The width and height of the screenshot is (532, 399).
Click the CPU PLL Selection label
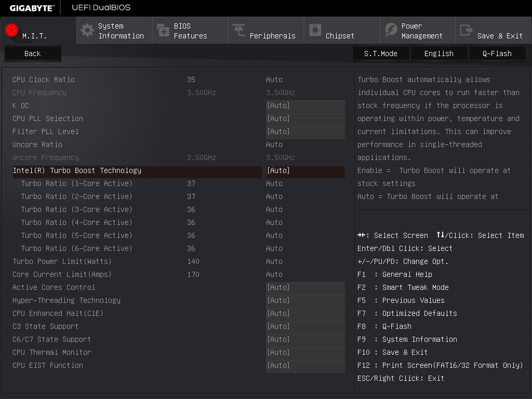point(47,119)
